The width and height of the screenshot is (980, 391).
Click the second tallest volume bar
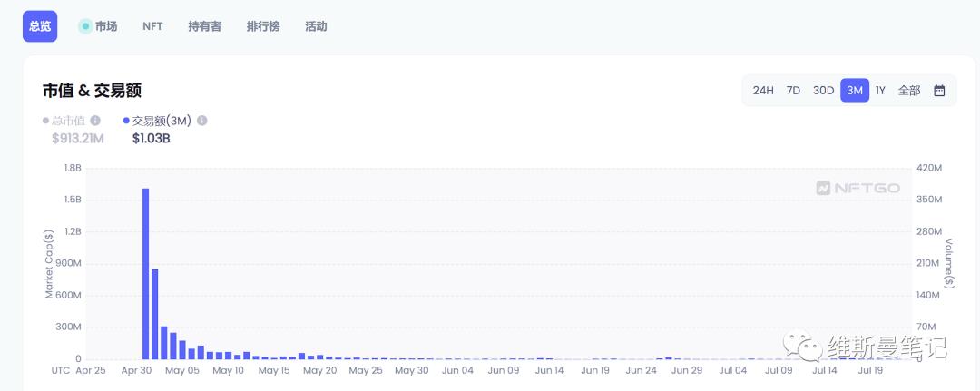[155, 314]
